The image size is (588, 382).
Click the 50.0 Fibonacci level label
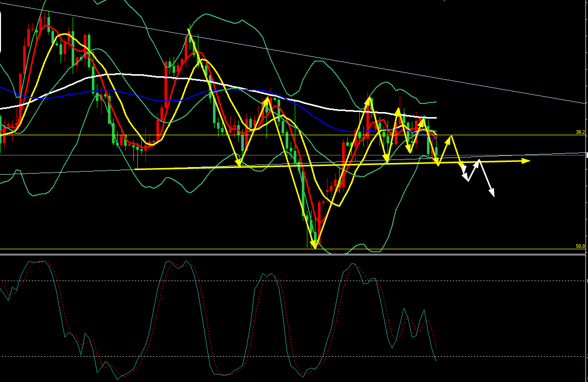tap(580, 246)
